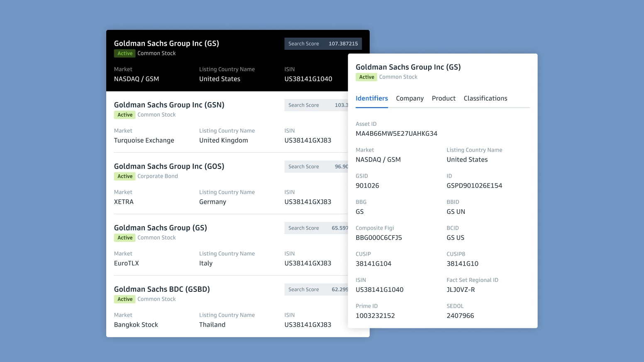This screenshot has width=644, height=362.
Task: Select Goldman Sachs Group Inc (GSN) result
Action: [169, 105]
